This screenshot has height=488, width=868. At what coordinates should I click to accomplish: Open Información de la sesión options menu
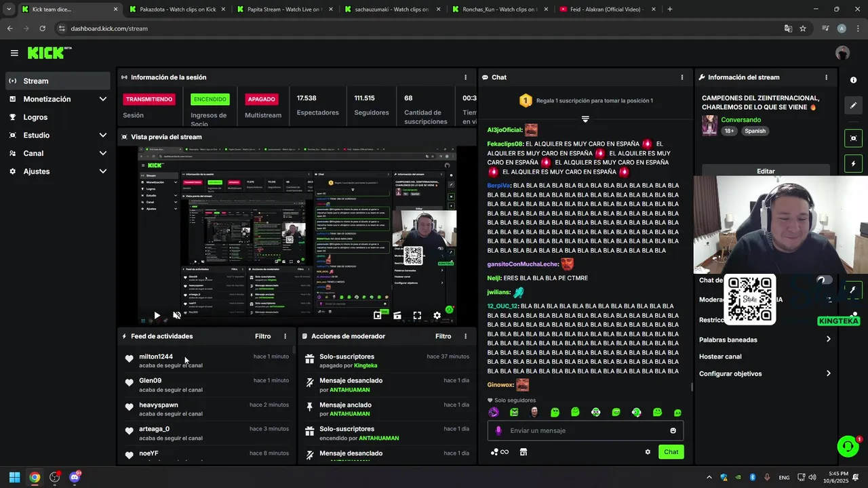pos(465,77)
